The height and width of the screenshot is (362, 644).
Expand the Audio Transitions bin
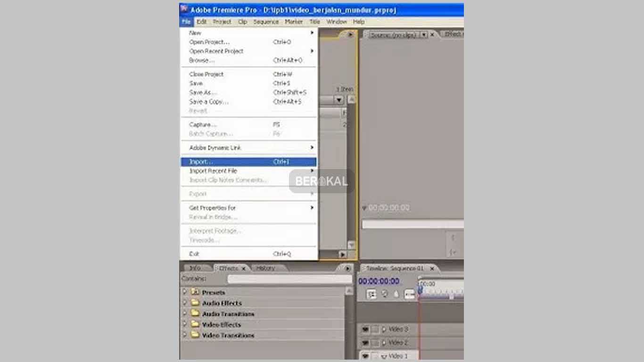click(x=185, y=314)
